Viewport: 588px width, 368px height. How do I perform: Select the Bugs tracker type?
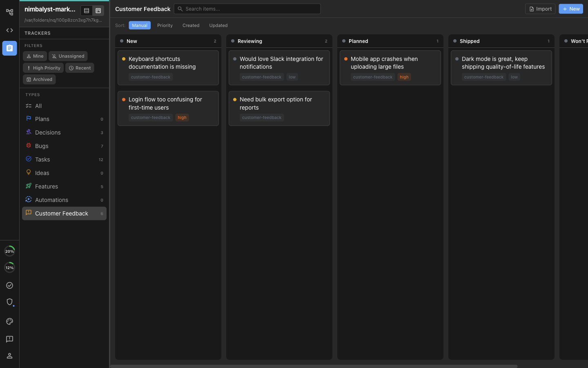coord(64,146)
